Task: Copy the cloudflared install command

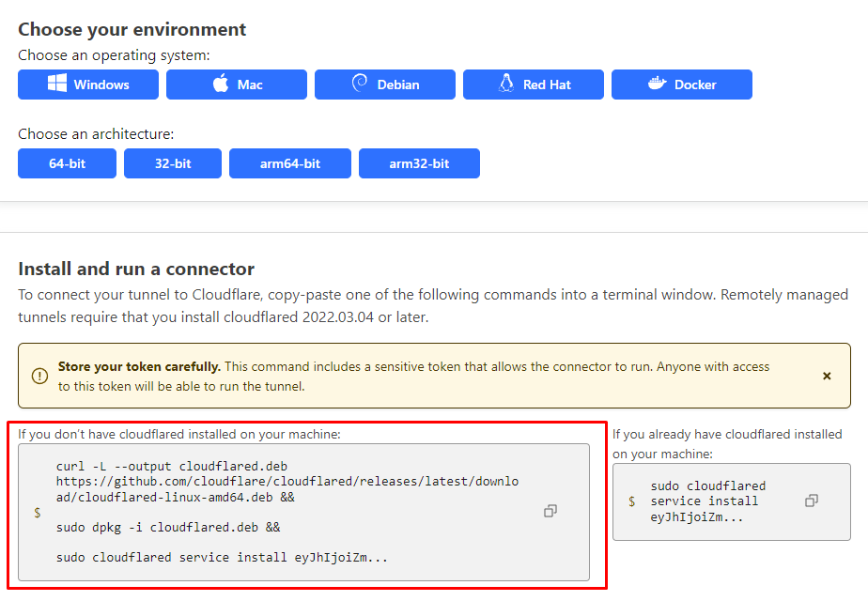Action: pyautogui.click(x=550, y=510)
